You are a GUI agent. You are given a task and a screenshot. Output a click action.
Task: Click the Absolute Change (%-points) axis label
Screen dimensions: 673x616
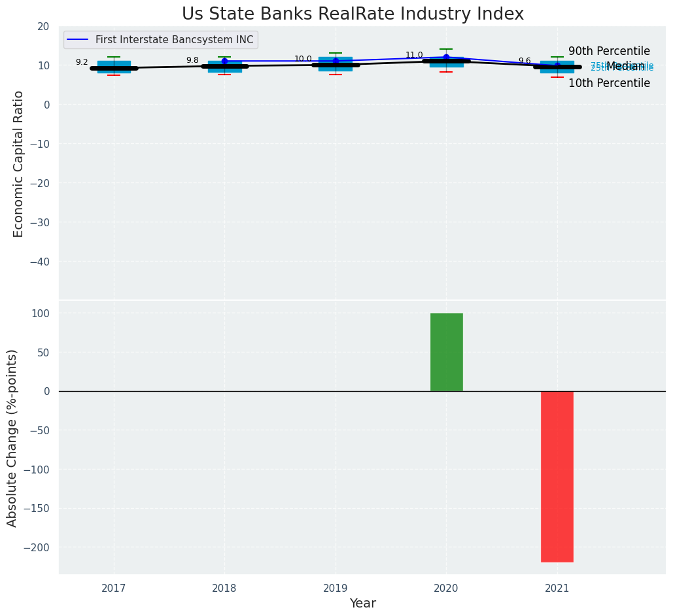pyautogui.click(x=12, y=437)
